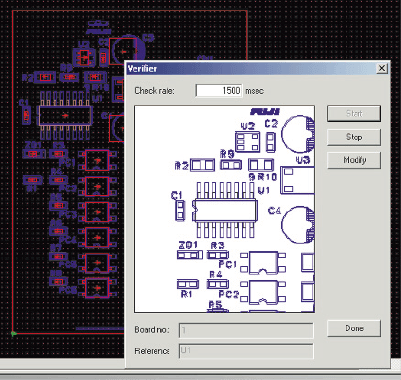Click the Reference field showing U1
Screen dimensions: 401x380
(x=246, y=351)
